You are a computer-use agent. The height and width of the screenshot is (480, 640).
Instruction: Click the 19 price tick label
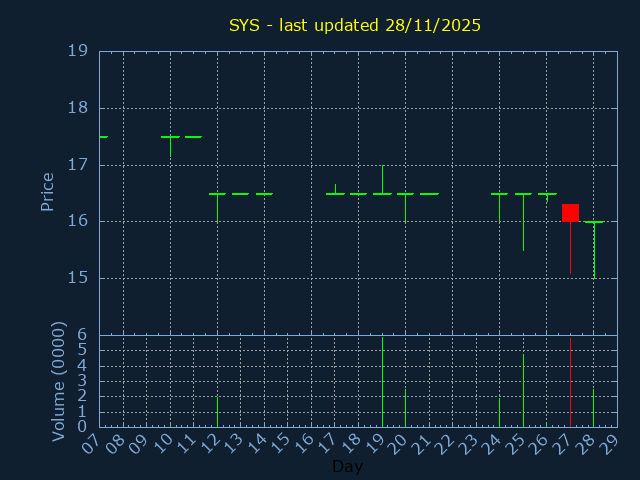77,51
